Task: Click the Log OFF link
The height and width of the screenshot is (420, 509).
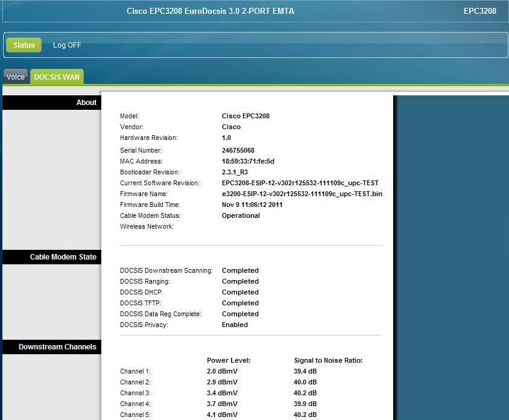Action: point(67,45)
